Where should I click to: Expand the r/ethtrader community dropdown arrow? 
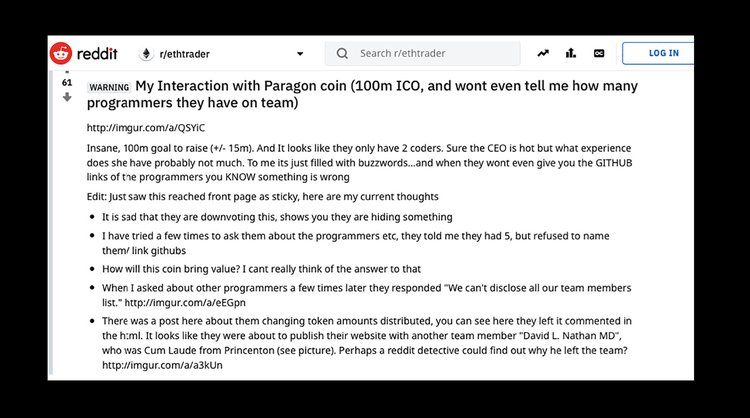click(x=300, y=53)
